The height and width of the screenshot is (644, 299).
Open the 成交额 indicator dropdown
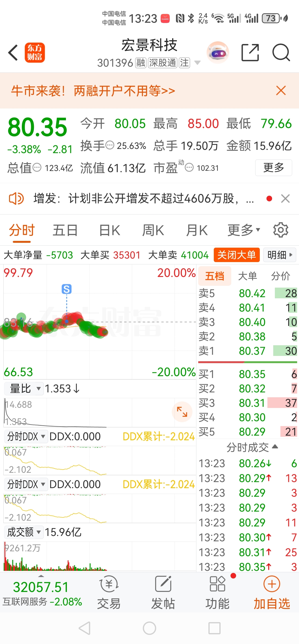24,532
